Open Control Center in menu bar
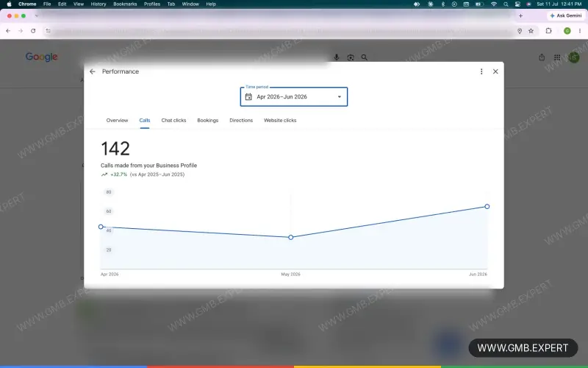Screen dimensions: 588x368 pyautogui.click(x=517, y=4)
